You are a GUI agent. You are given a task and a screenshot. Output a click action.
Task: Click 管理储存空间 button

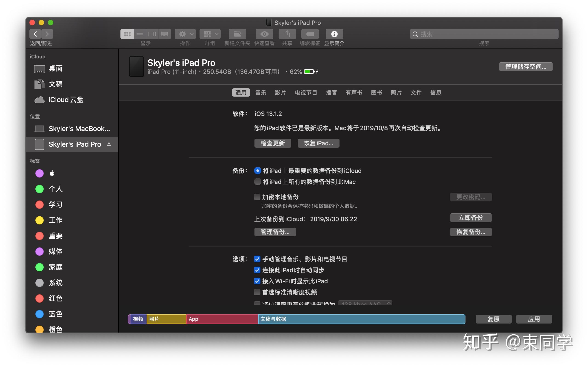point(526,66)
